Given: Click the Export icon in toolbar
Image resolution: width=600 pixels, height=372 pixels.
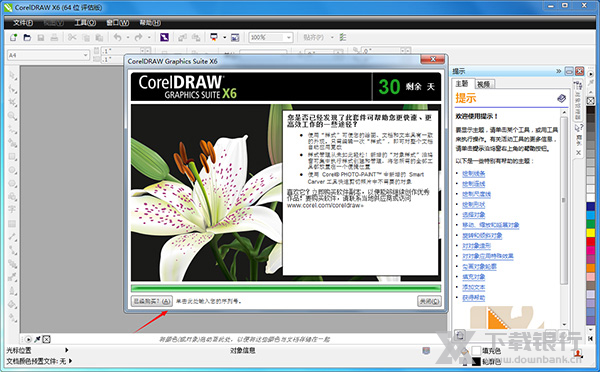Looking at the screenshot, I should pyautogui.click(x=196, y=38).
